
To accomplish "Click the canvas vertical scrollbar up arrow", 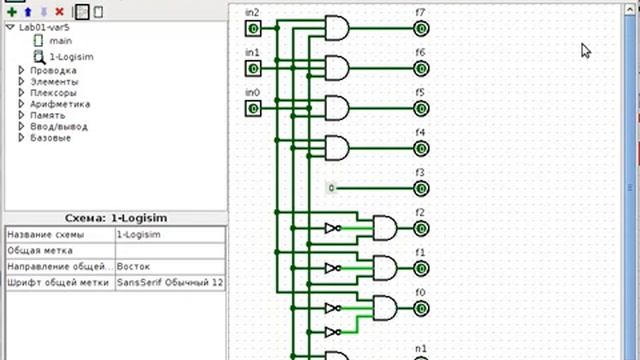I will [x=629, y=10].
